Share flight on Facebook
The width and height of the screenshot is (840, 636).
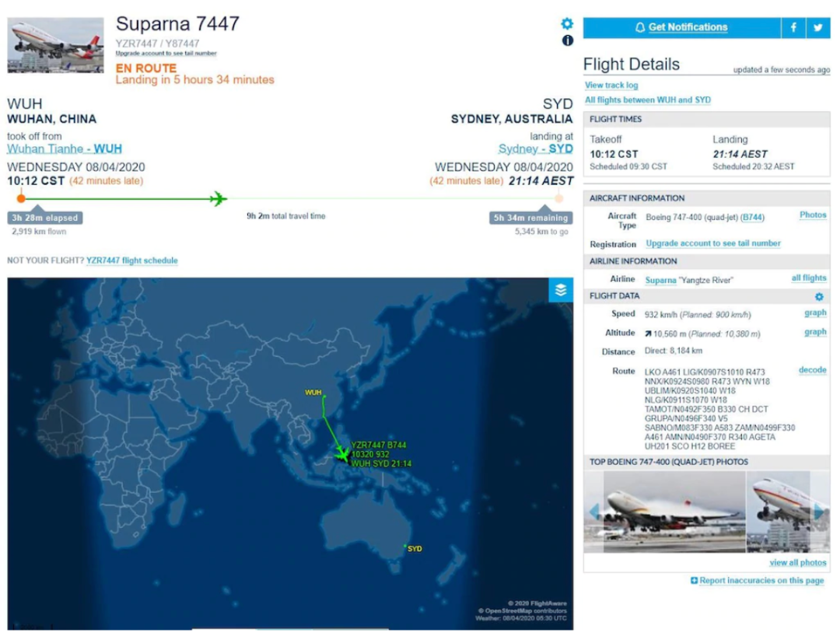[x=793, y=28]
